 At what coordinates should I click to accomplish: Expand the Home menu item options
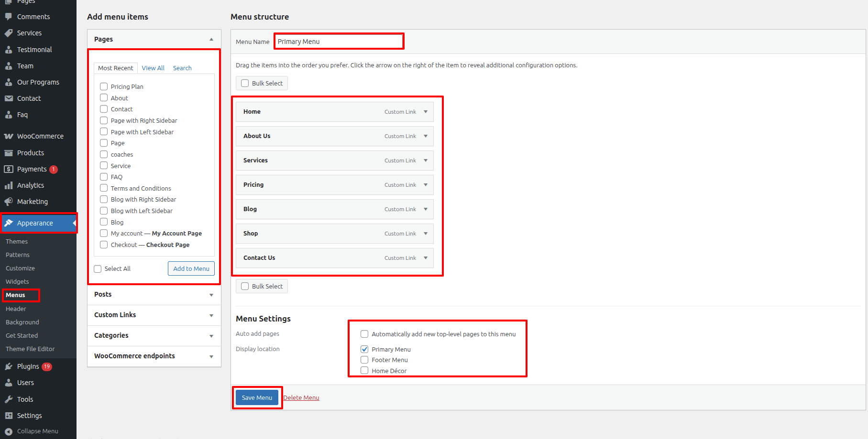pyautogui.click(x=426, y=112)
